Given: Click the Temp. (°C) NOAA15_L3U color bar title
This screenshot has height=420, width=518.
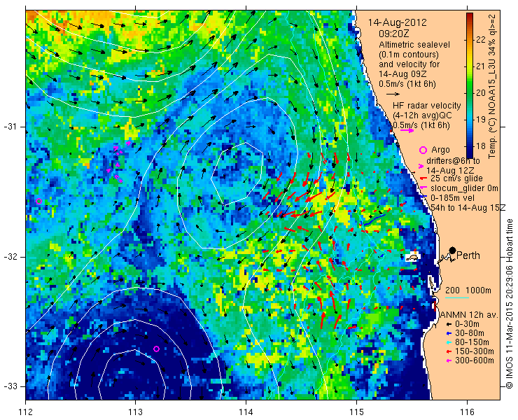Looking at the screenshot, I should 492,85.
